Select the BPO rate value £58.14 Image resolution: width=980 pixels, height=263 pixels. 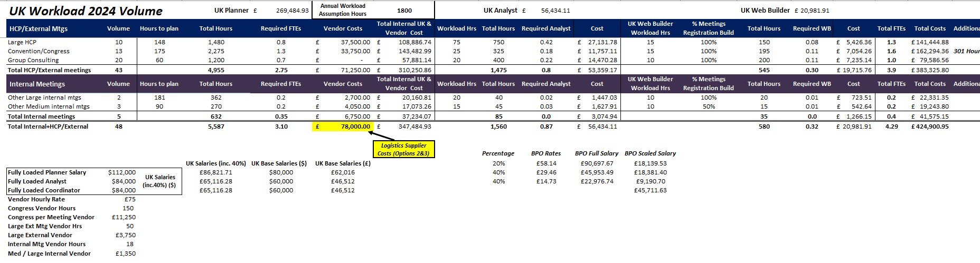546,163
